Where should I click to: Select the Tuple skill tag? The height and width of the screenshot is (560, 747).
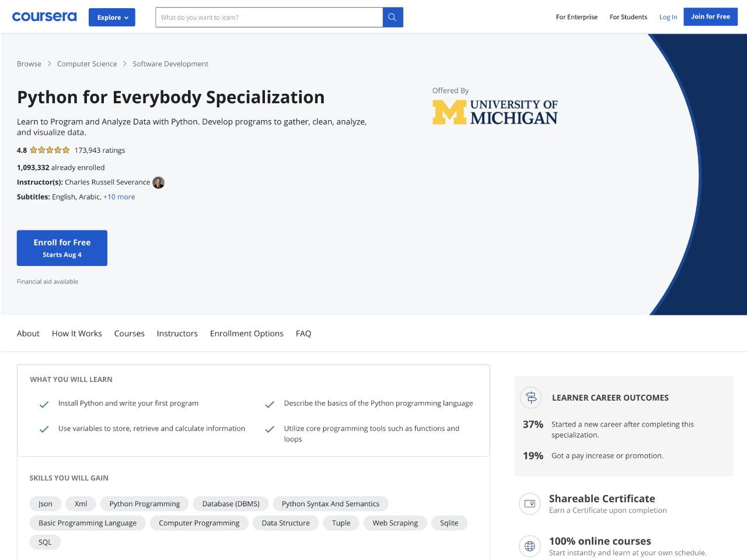click(x=341, y=523)
